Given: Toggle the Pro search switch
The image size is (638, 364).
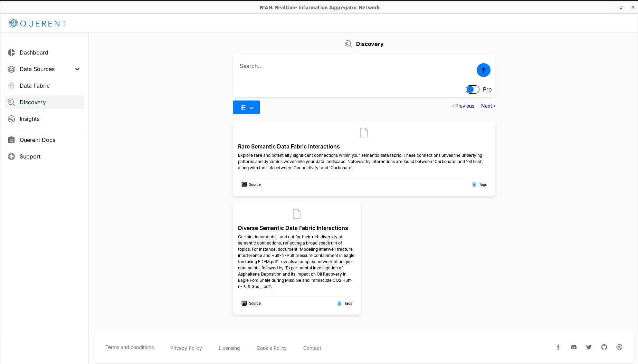Looking at the screenshot, I should click(473, 89).
